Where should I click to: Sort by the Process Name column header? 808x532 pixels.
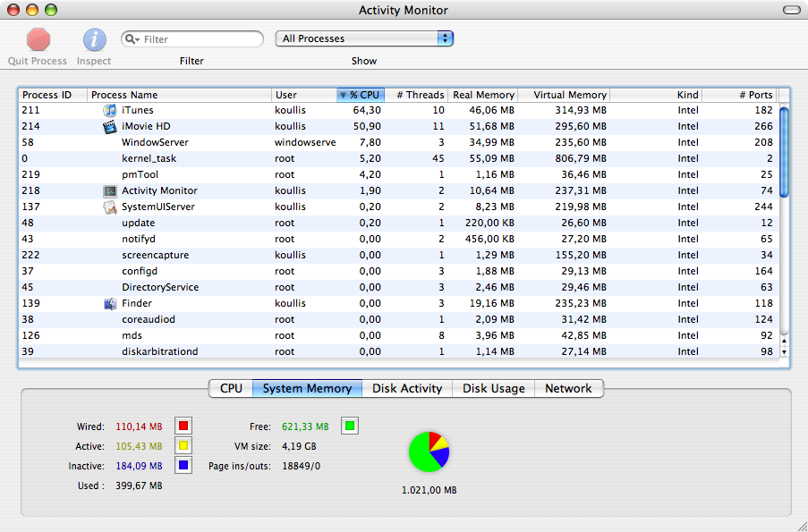coord(179,95)
